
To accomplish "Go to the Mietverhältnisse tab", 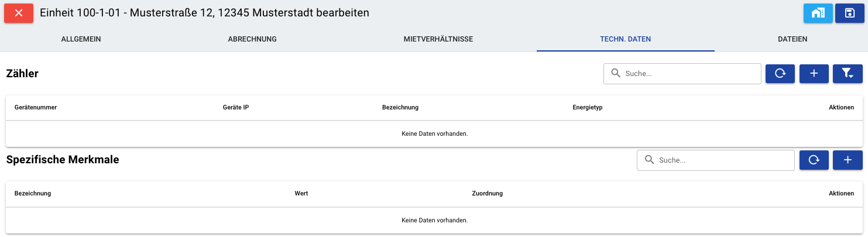I will 438,39.
